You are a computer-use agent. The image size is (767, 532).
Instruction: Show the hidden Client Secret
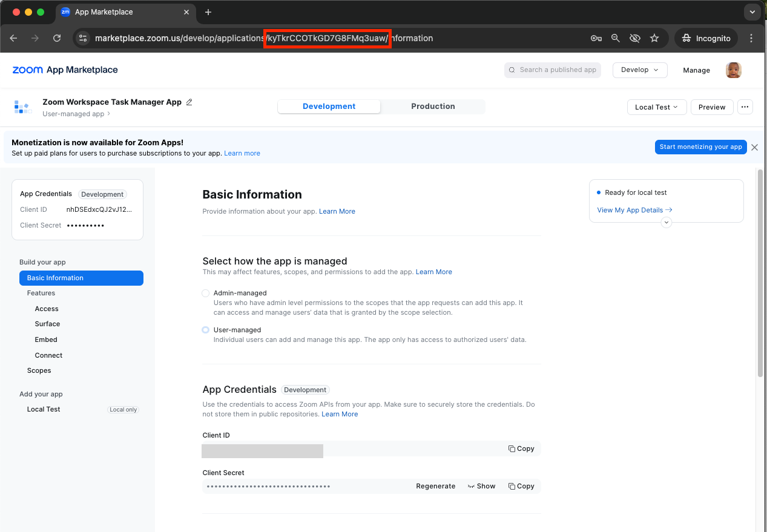(x=481, y=486)
